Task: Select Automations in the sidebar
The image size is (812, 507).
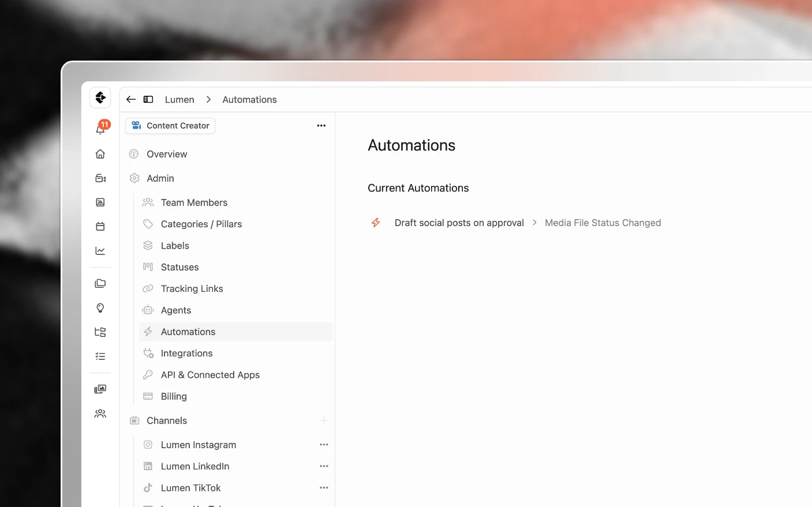Action: (x=235, y=332)
